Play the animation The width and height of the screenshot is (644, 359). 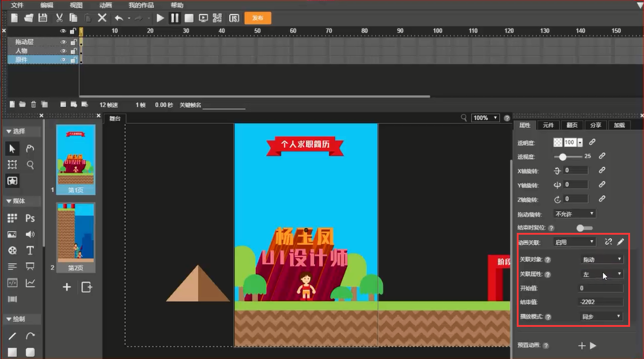point(160,18)
